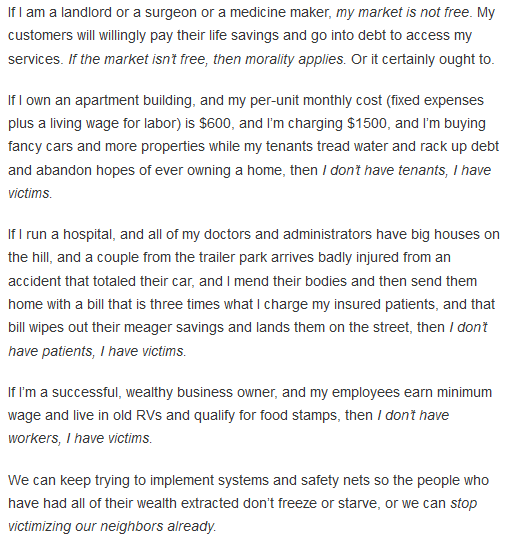Click the lone italic word "victims." under second paragraph
Viewport: 507px width, 539px height.
point(30,193)
